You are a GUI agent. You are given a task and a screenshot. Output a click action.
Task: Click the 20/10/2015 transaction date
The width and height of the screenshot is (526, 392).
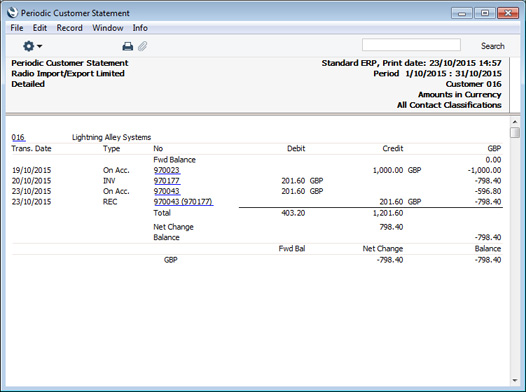coord(32,181)
